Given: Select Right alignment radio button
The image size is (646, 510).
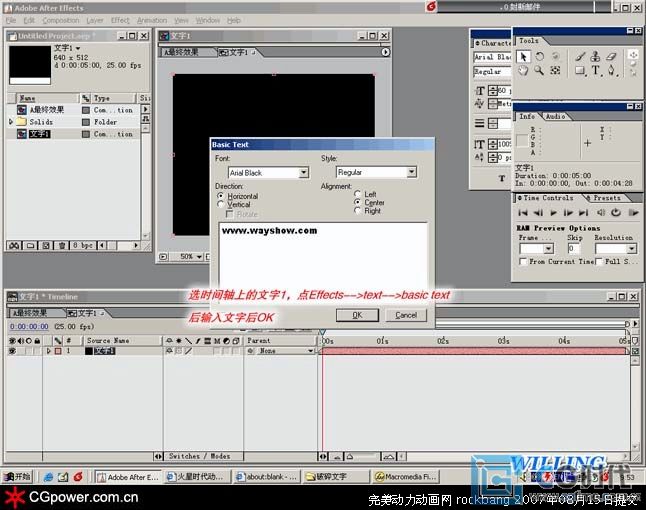Looking at the screenshot, I should tap(358, 211).
